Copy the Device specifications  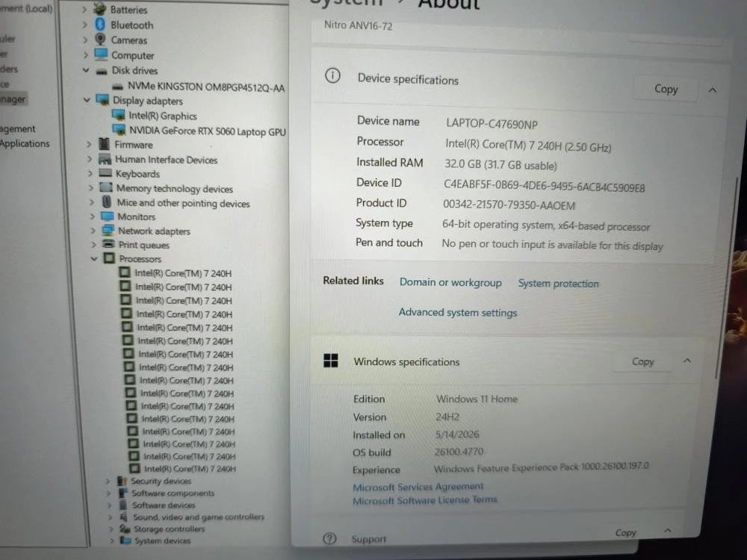pyautogui.click(x=666, y=89)
